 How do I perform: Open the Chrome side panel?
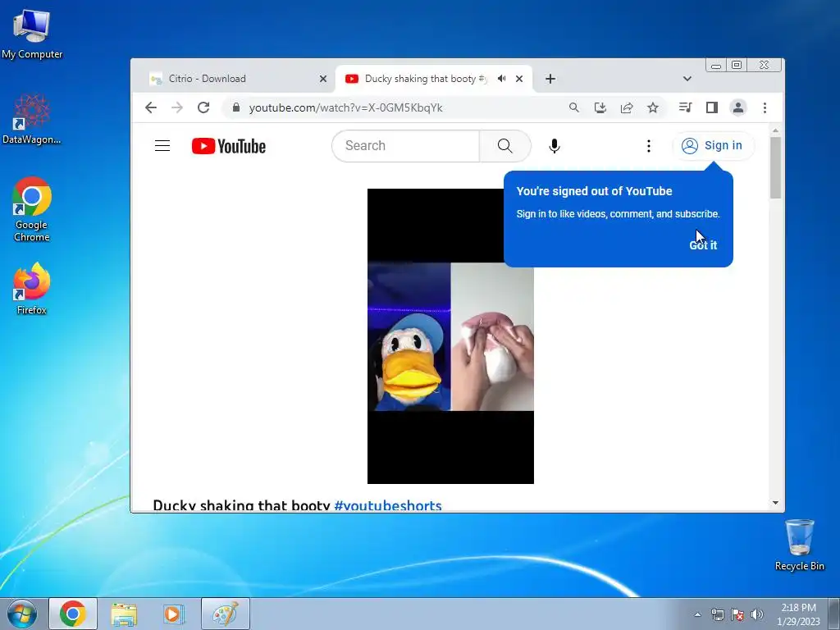pos(711,107)
